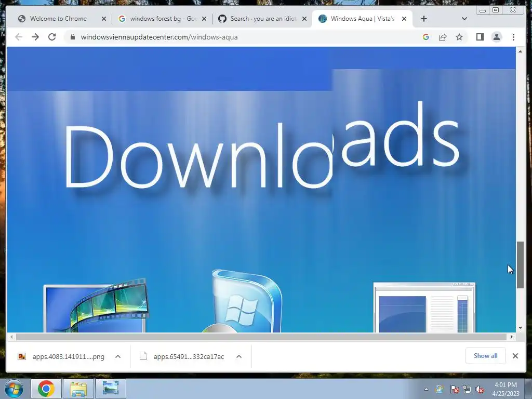Click the vertical scrollbar thumb

click(520, 265)
